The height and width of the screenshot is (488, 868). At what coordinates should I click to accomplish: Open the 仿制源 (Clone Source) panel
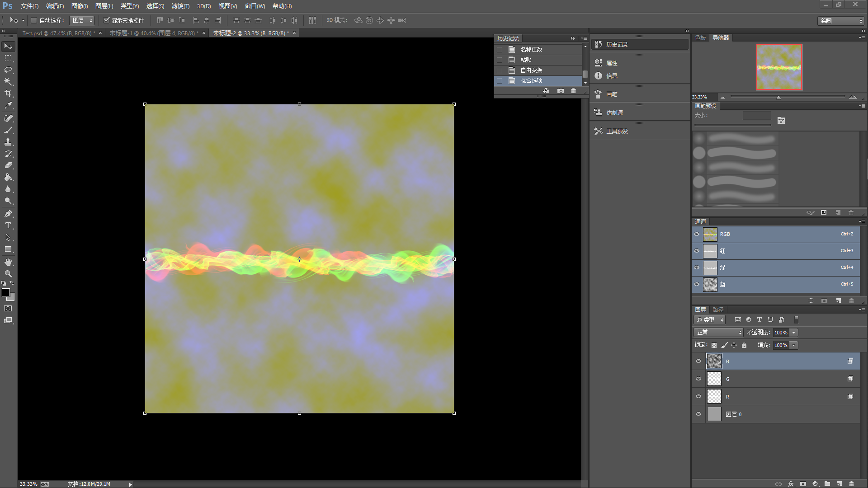click(x=615, y=113)
